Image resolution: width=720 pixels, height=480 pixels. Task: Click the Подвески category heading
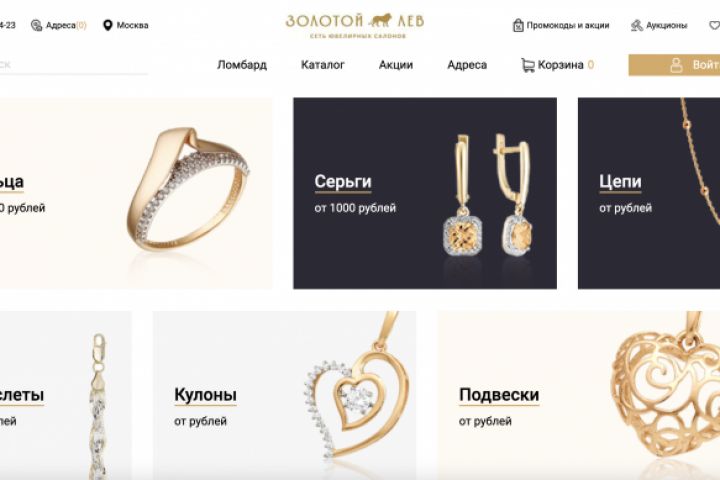(x=499, y=395)
